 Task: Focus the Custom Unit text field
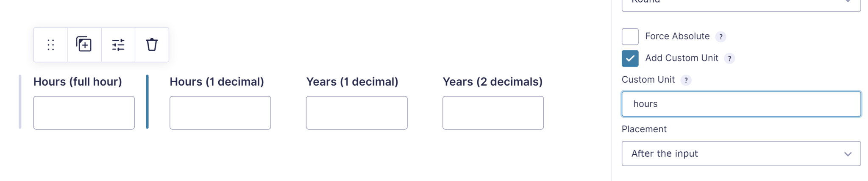coord(740,104)
